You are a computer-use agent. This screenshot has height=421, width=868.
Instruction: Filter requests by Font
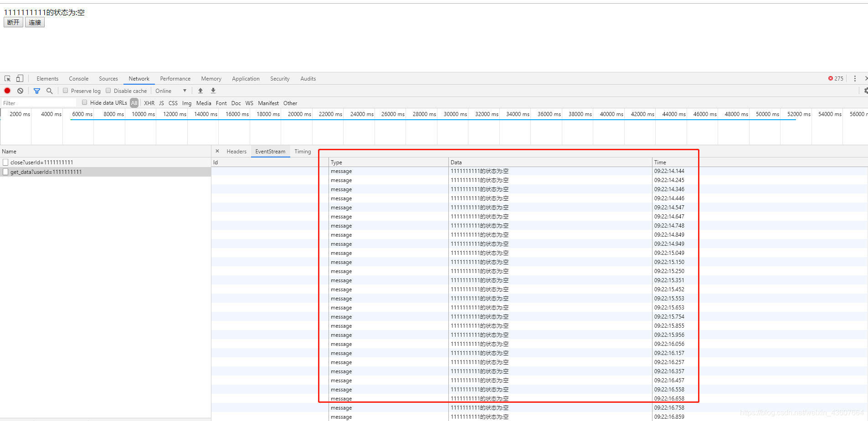click(221, 103)
